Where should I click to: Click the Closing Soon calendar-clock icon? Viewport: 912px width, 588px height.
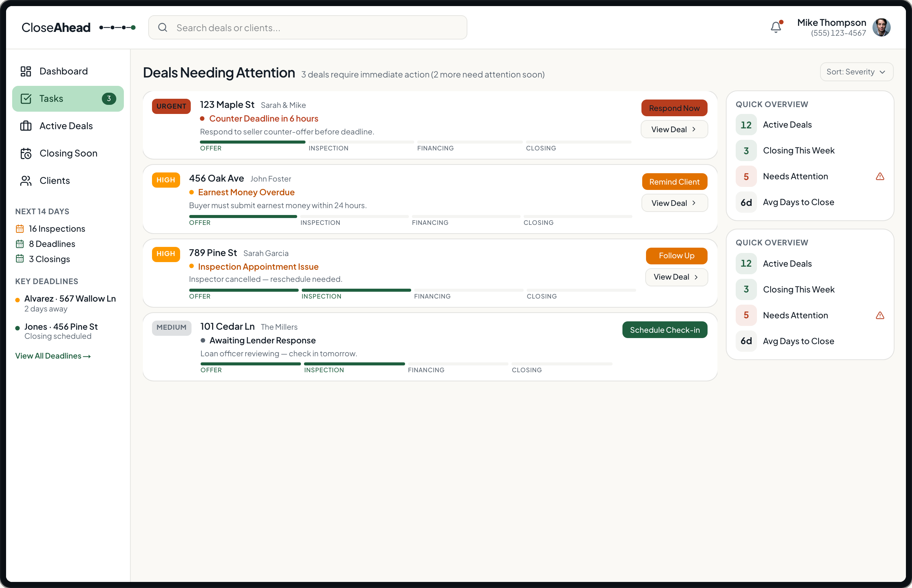[25, 153]
